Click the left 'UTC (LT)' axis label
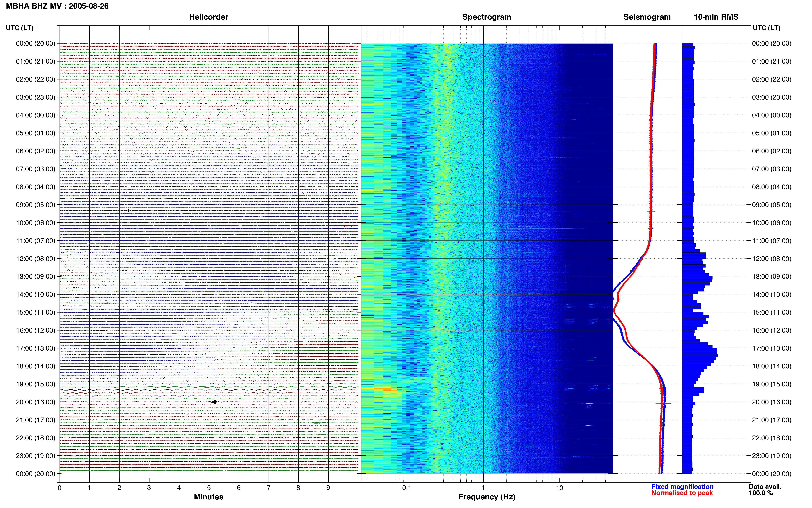 [x=19, y=28]
